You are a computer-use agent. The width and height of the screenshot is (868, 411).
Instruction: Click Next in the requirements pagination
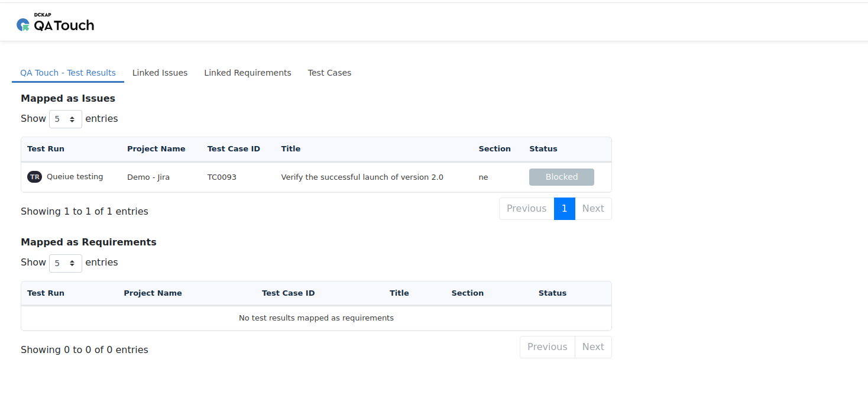tap(592, 347)
